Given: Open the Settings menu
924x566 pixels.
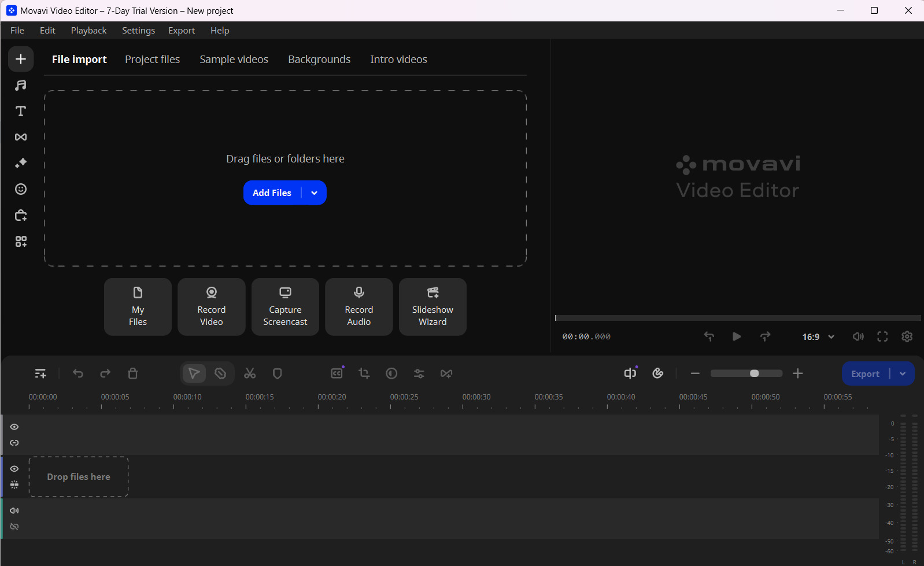Looking at the screenshot, I should point(138,31).
